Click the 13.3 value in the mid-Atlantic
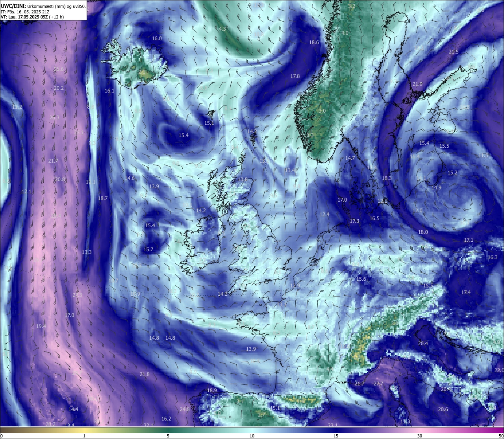 pyautogui.click(x=87, y=252)
